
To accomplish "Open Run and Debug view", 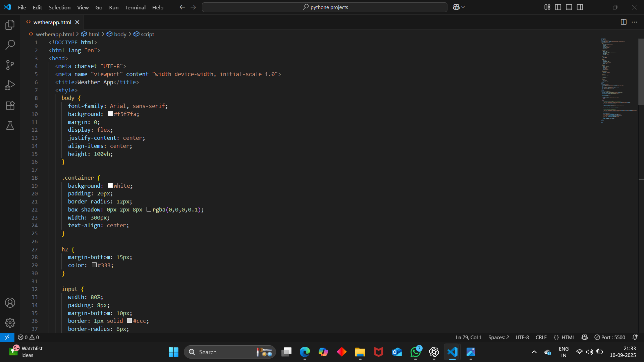I will [10, 85].
